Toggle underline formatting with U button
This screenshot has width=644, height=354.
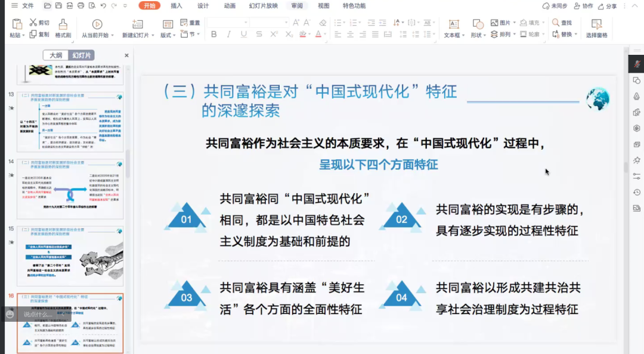click(x=243, y=35)
